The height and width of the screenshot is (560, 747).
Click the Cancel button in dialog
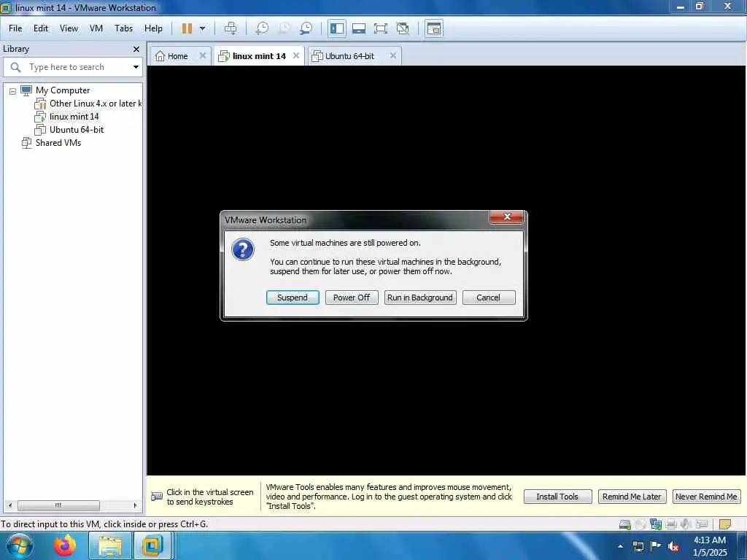(x=489, y=297)
